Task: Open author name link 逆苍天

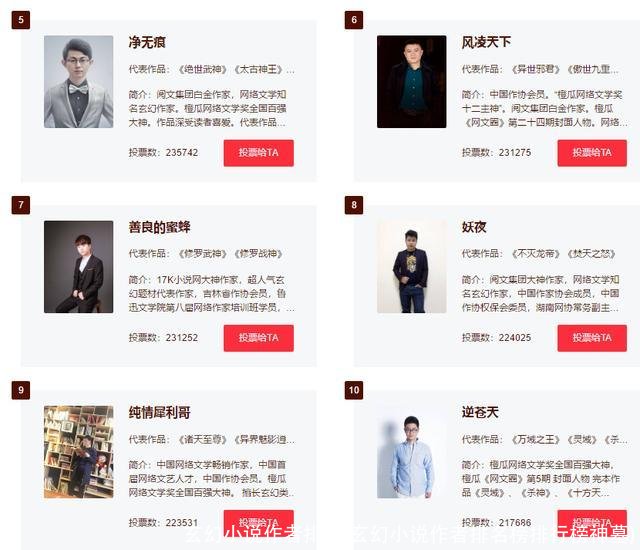Action: (x=480, y=412)
